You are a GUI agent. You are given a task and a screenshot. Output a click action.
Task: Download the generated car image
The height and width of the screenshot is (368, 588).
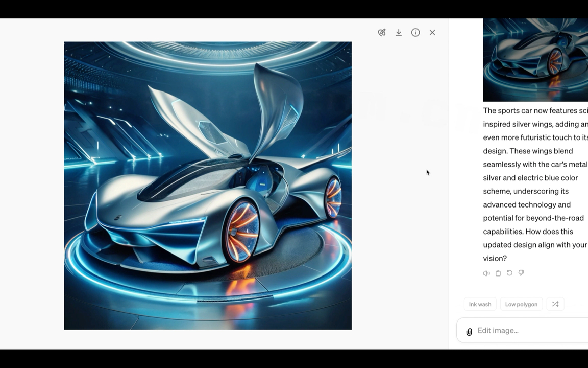[399, 33]
